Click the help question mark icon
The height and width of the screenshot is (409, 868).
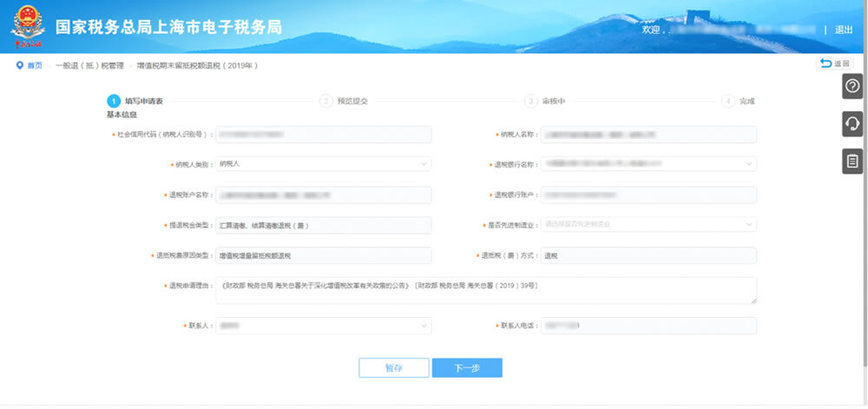click(852, 86)
